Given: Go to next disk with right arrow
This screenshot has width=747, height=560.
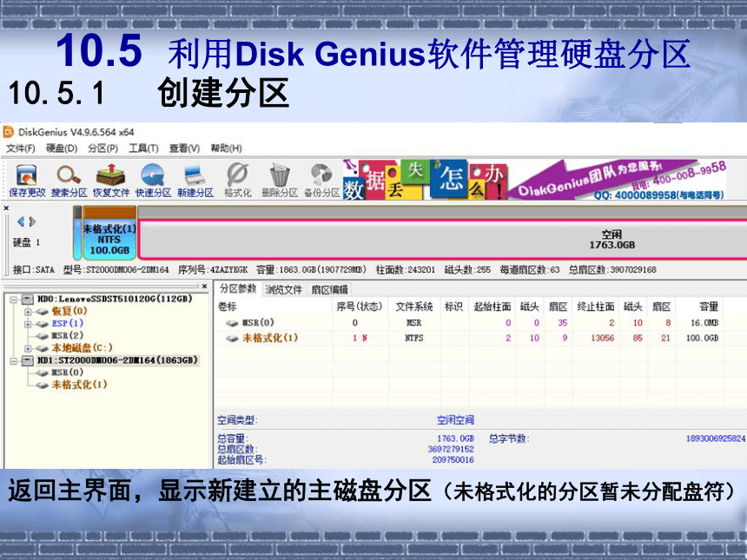Looking at the screenshot, I should click(32, 221).
